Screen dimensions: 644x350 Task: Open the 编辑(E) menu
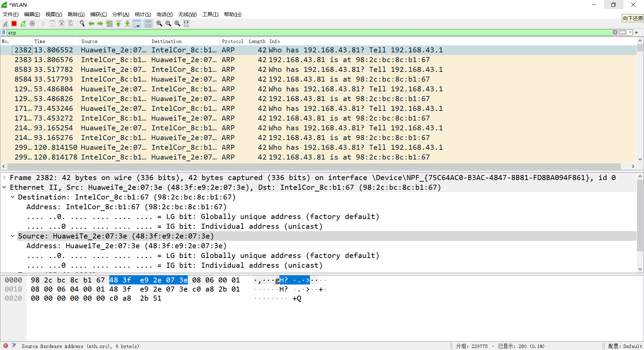click(x=32, y=14)
